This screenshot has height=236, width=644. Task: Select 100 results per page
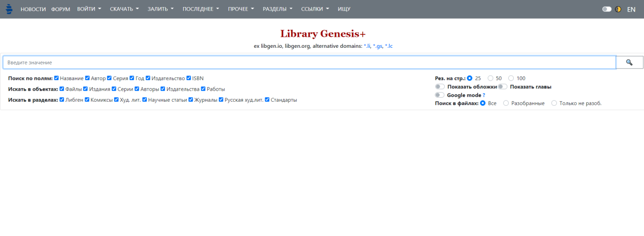(511, 78)
